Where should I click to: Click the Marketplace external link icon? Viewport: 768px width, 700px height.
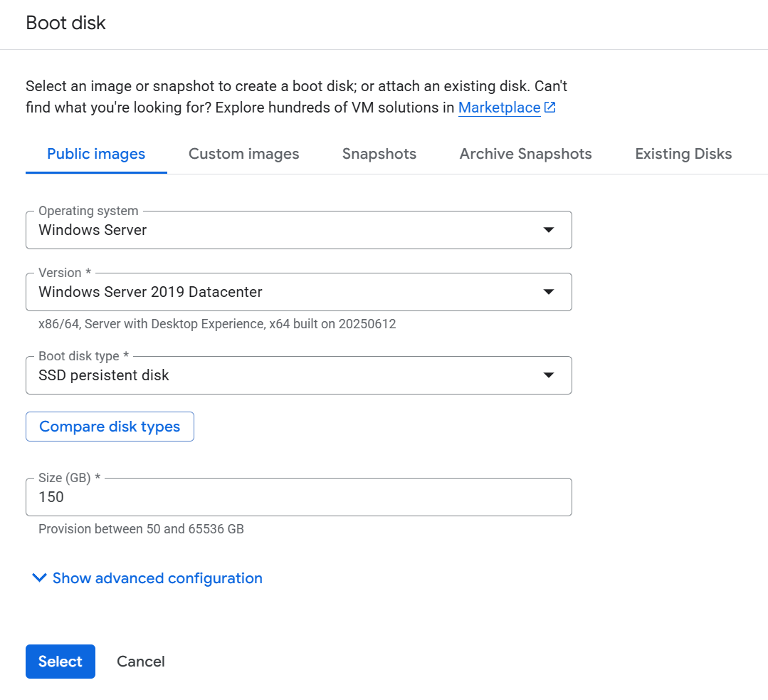(549, 108)
